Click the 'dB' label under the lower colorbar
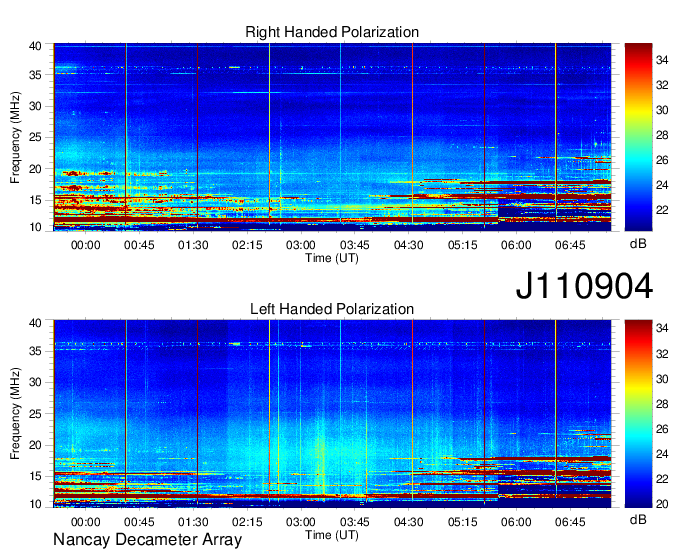 pos(638,520)
